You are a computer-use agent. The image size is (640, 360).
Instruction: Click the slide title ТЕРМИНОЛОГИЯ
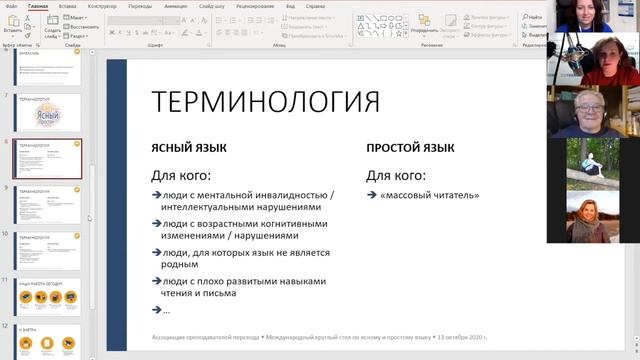coord(266,102)
